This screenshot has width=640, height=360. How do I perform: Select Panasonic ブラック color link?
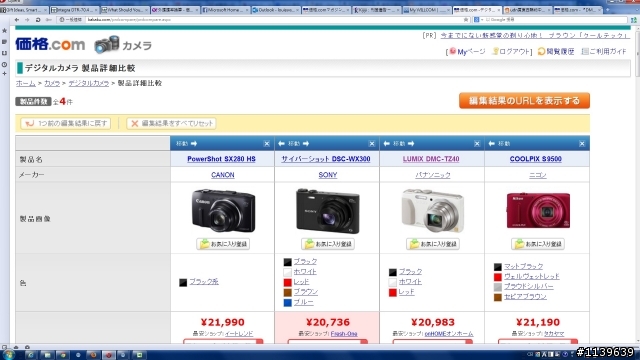[x=410, y=272]
